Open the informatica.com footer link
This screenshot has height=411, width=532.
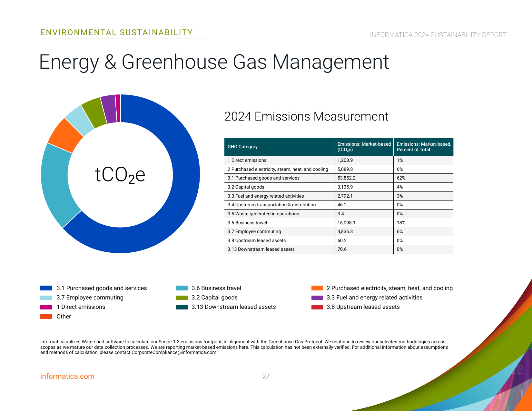67,376
